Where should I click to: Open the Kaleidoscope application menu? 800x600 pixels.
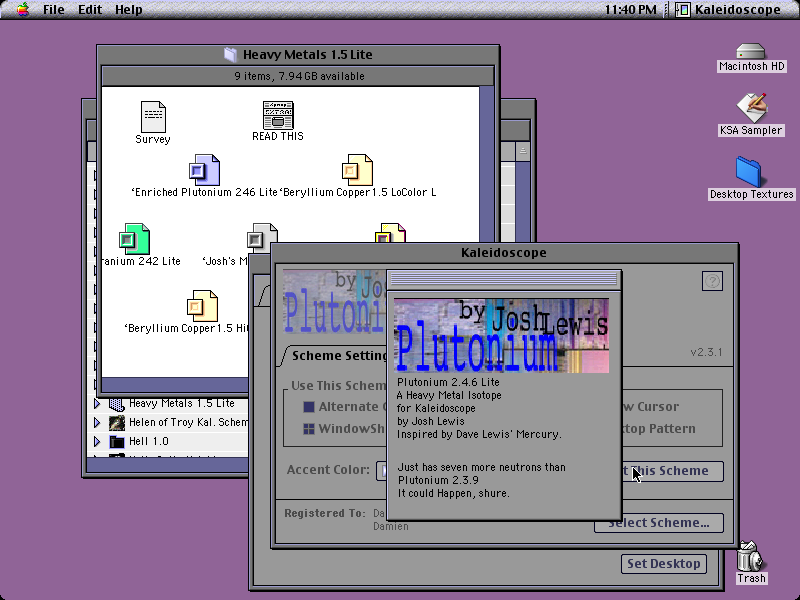tap(729, 9)
